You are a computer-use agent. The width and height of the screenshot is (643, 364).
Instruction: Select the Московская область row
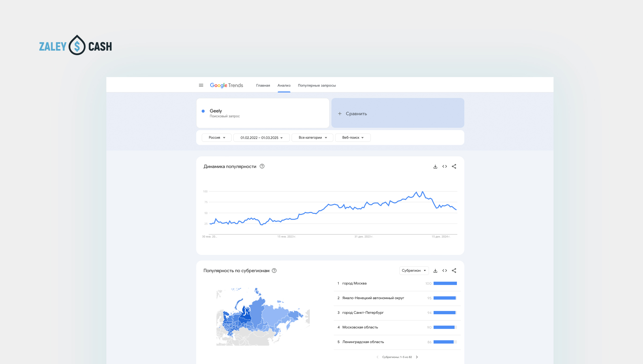point(397,327)
